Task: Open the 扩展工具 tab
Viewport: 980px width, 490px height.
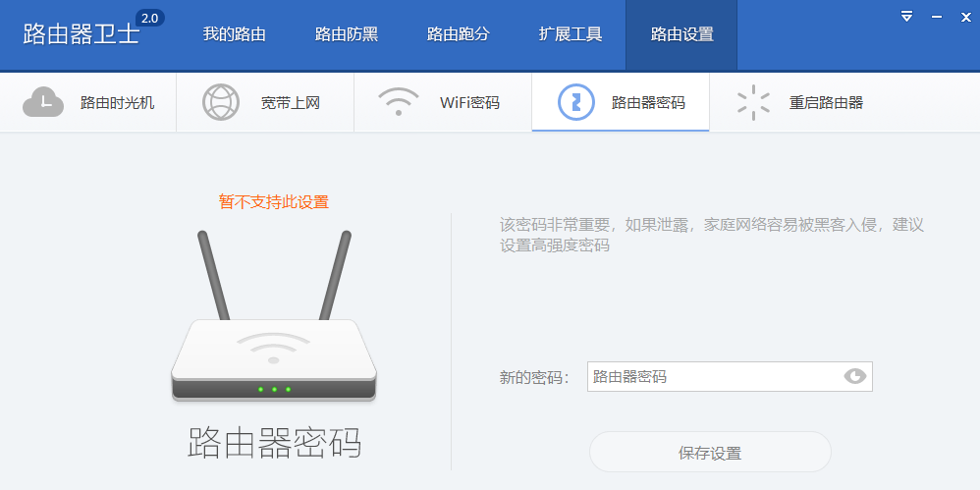Action: pos(570,34)
